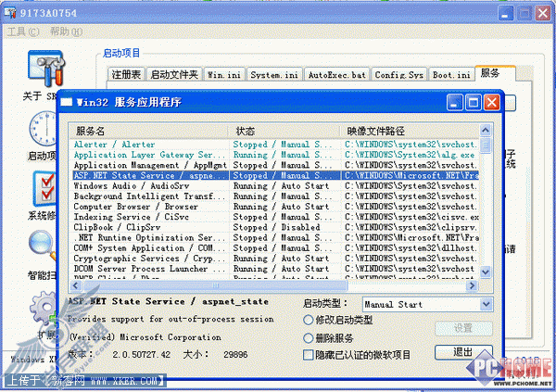The width and height of the screenshot is (556, 392).
Task: Click the alg.exe image path cell
Action: (x=410, y=155)
